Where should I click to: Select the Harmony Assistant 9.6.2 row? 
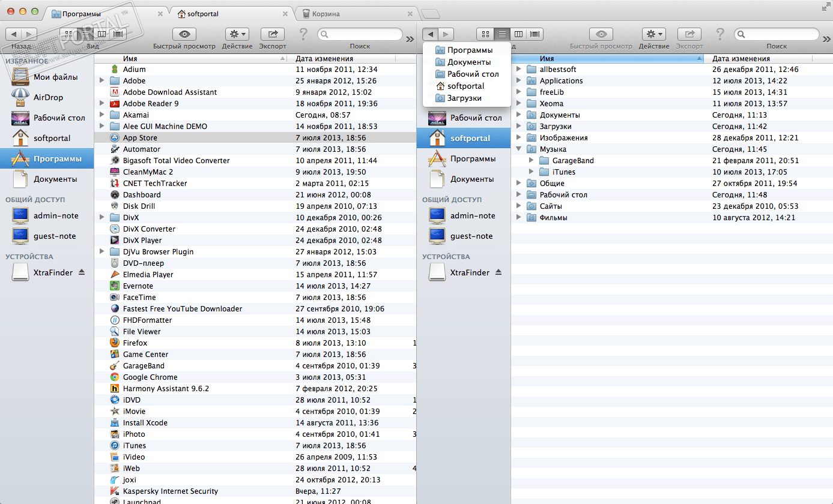pos(255,389)
